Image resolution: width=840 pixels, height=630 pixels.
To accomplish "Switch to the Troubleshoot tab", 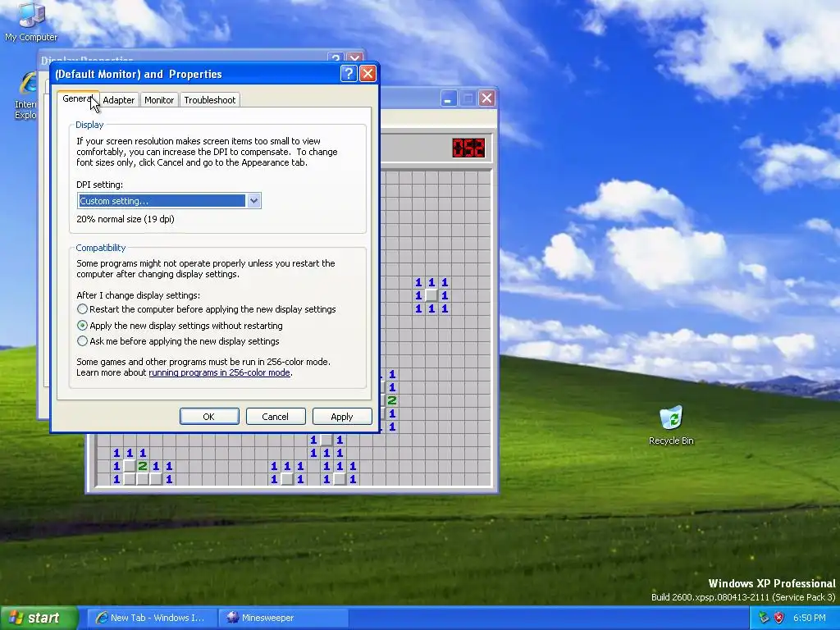I will 209,99.
